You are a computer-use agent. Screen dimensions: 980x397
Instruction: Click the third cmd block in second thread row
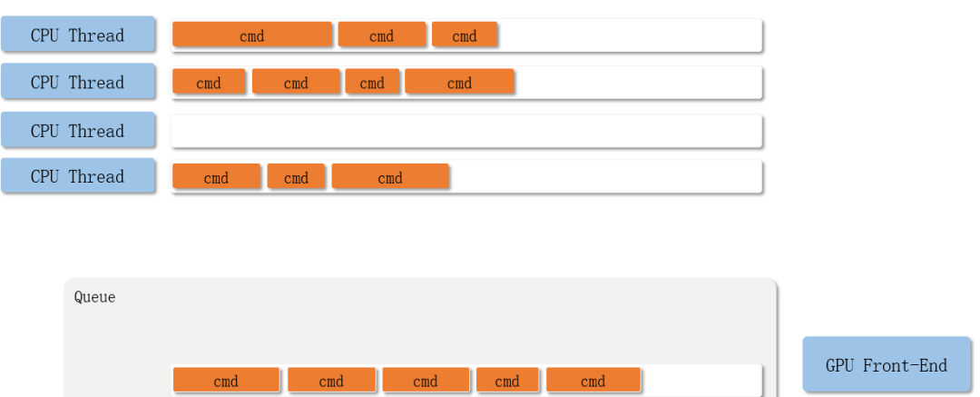372,83
